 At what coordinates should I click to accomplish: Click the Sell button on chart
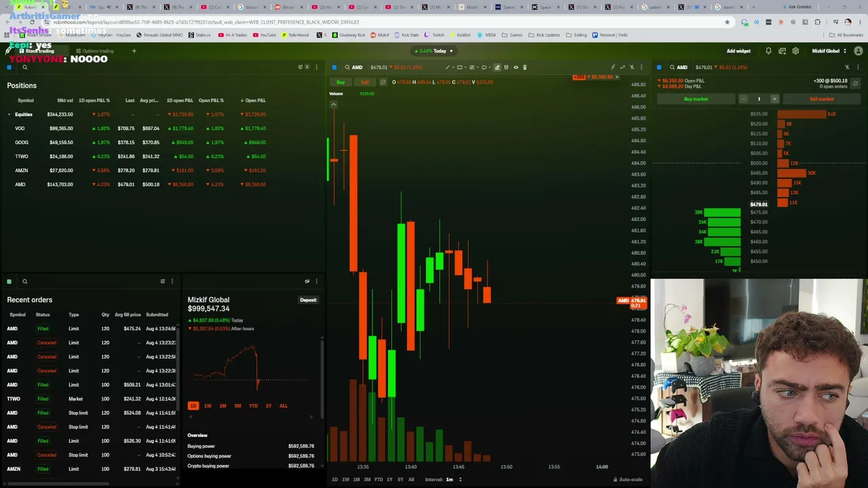[x=365, y=82]
